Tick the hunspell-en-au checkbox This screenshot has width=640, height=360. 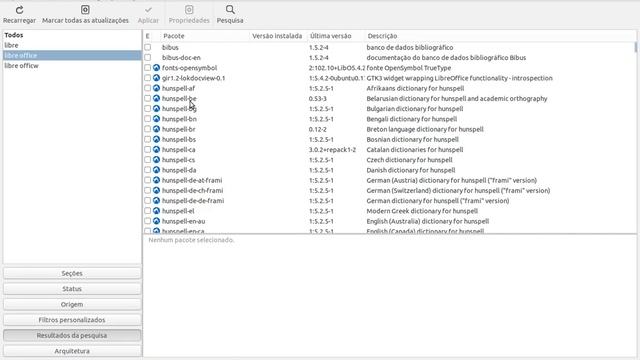pyautogui.click(x=147, y=221)
